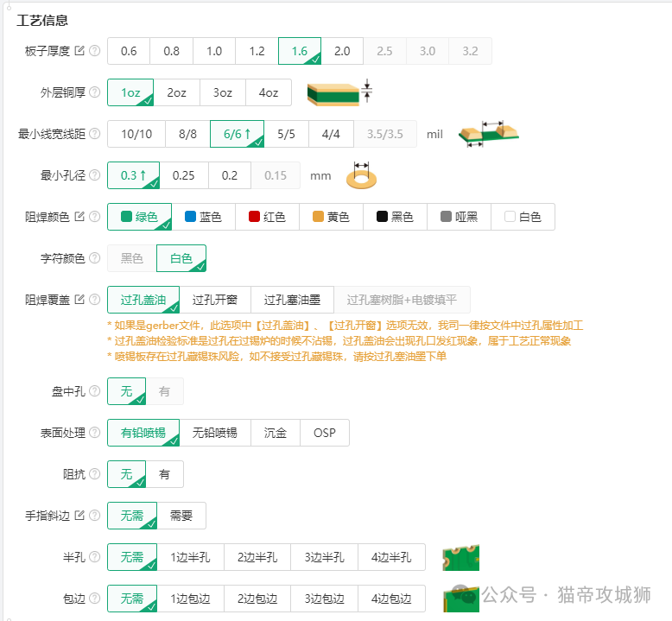The width and height of the screenshot is (672, 621).
Task: Select 沉金 surface finish
Action: (x=276, y=433)
